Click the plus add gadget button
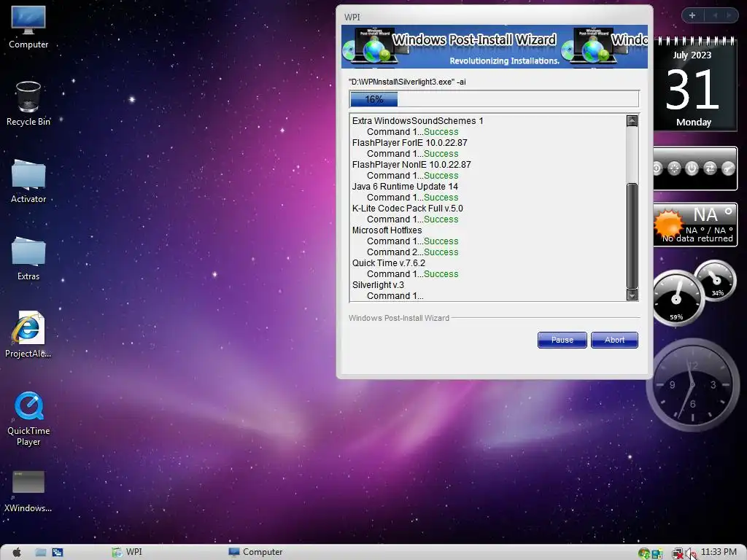The height and width of the screenshot is (560, 747). [692, 15]
